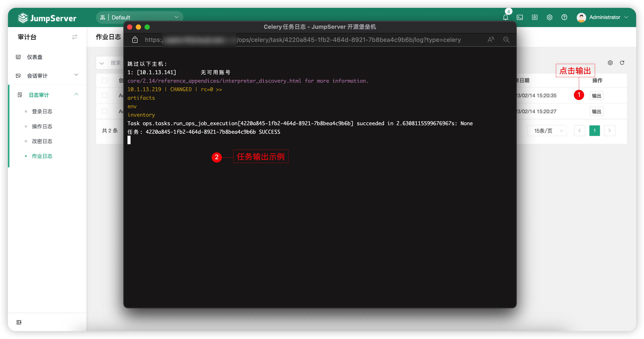Open 操作日志 in sidebar
The height and width of the screenshot is (339, 644).
(x=42, y=126)
